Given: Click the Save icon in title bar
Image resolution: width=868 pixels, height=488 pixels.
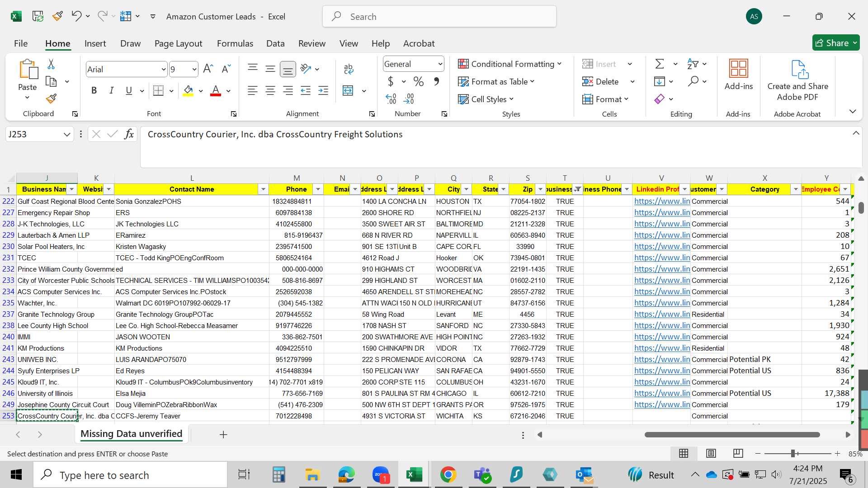Looking at the screenshot, I should [38, 16].
